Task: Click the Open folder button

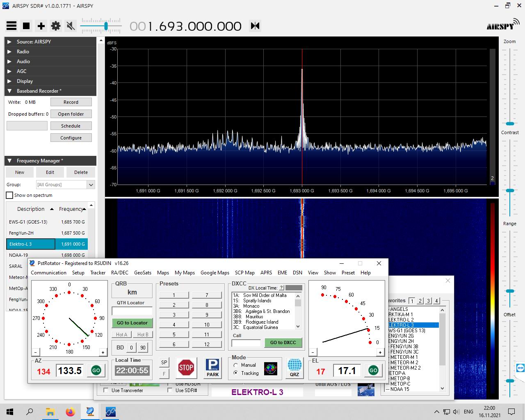Action: (x=71, y=114)
